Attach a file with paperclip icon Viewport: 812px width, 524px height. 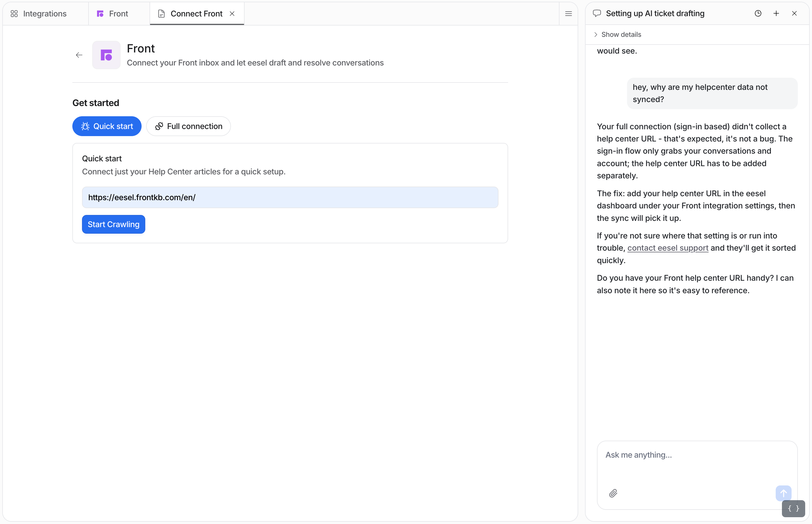coord(613,493)
